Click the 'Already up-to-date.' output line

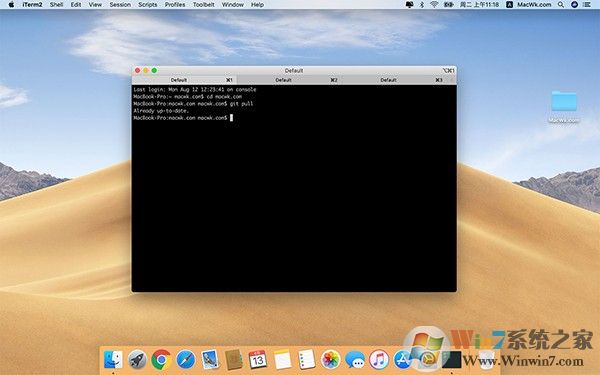pyautogui.click(x=161, y=111)
